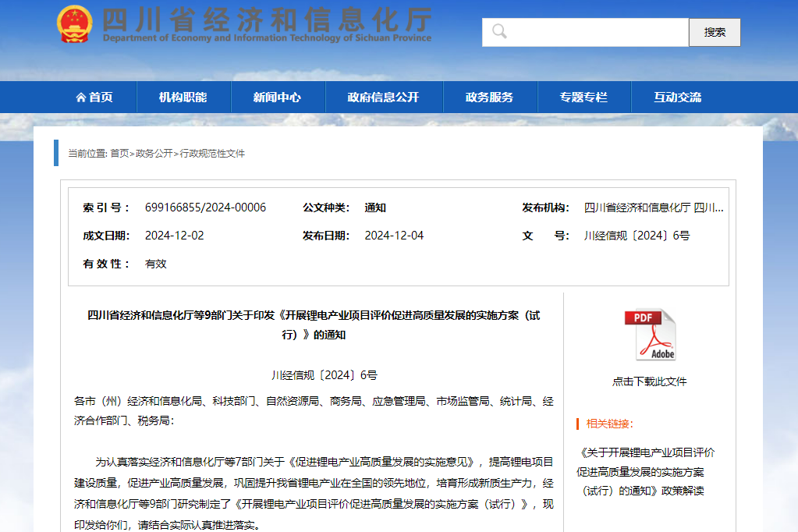The width and height of the screenshot is (798, 532).
Task: Open the 机构职能 menu
Action: pyautogui.click(x=183, y=96)
